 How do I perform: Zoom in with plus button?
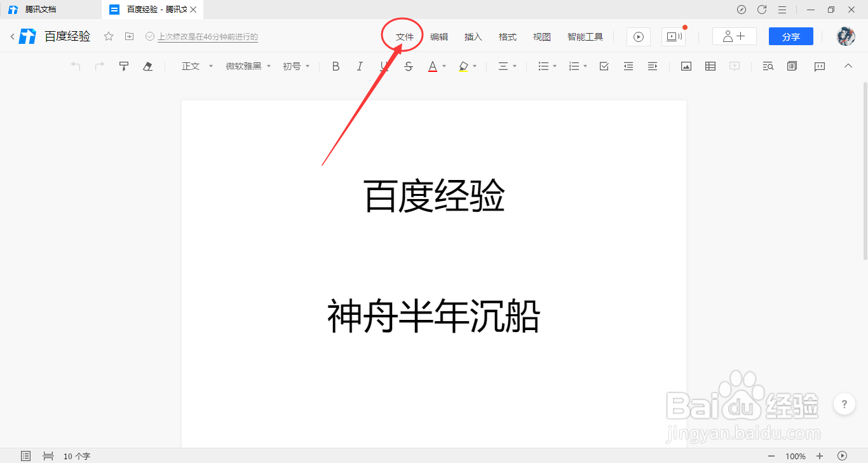820,456
